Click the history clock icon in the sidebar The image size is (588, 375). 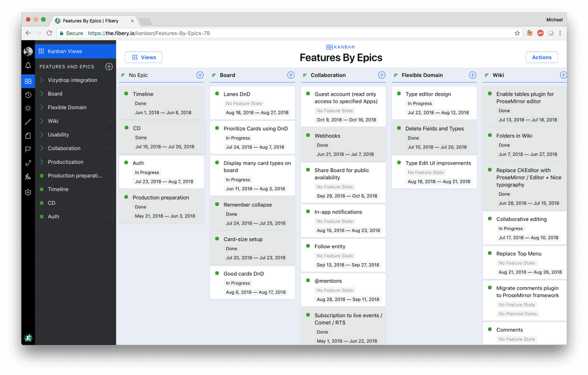(28, 95)
